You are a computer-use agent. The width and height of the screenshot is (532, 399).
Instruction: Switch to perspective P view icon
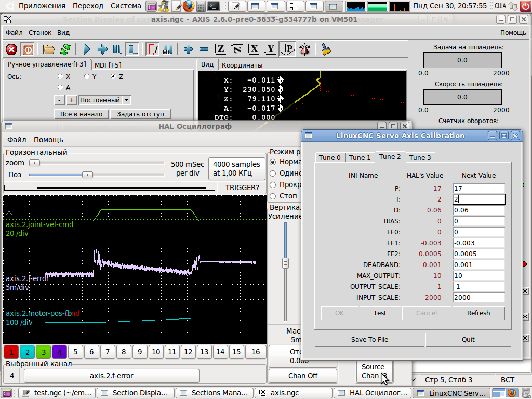(x=287, y=49)
